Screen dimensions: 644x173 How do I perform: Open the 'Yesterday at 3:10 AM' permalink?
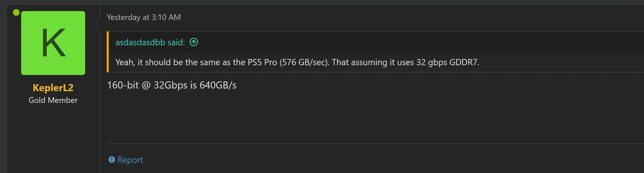pyautogui.click(x=144, y=17)
